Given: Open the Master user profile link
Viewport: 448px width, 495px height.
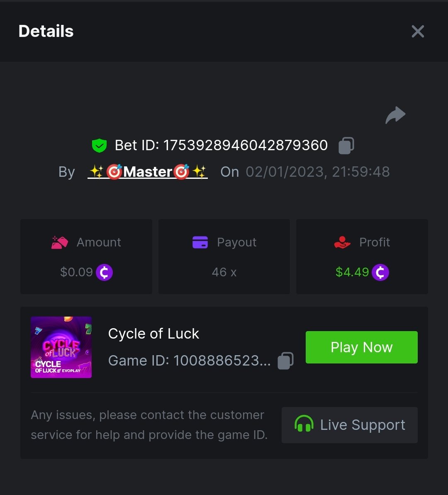Looking at the screenshot, I should click(148, 172).
